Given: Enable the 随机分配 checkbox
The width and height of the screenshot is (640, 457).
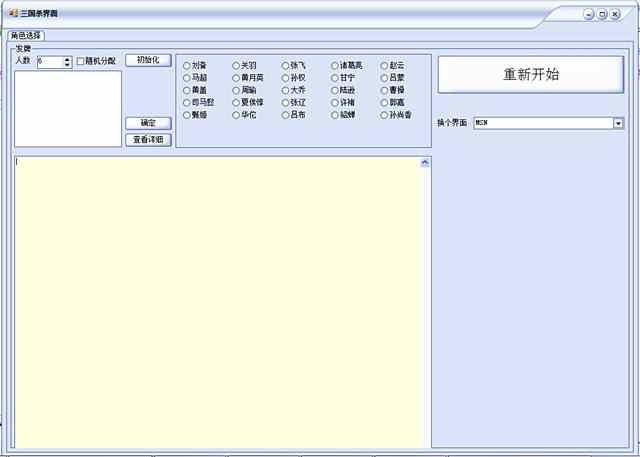Looking at the screenshot, I should [81, 62].
